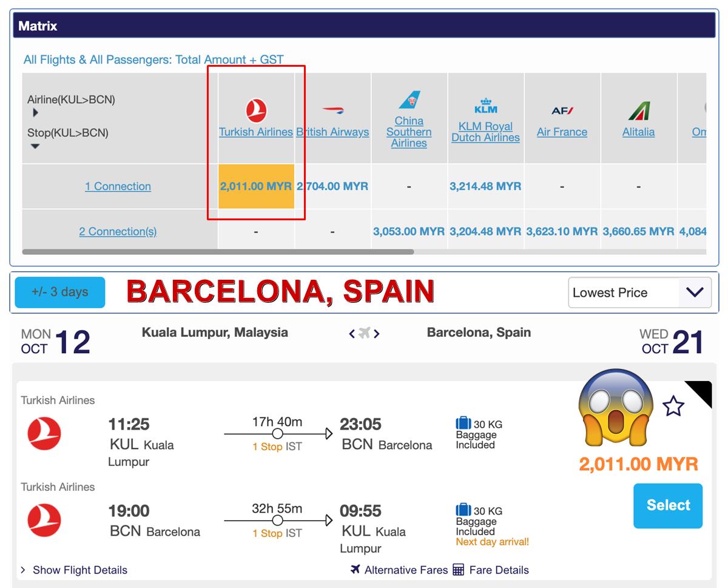This screenshot has height=588, width=728.
Task: Collapse the Stop(KUL>BCN) down arrow
Action: 35,146
